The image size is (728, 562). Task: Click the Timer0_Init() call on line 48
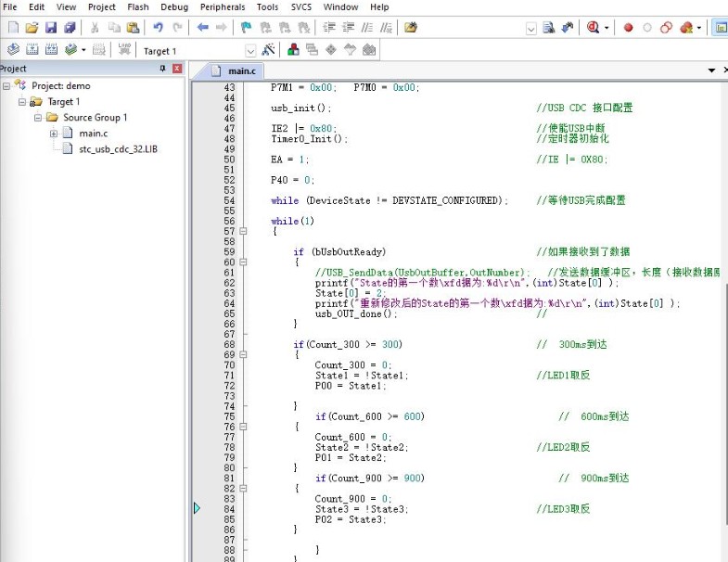click(x=309, y=139)
